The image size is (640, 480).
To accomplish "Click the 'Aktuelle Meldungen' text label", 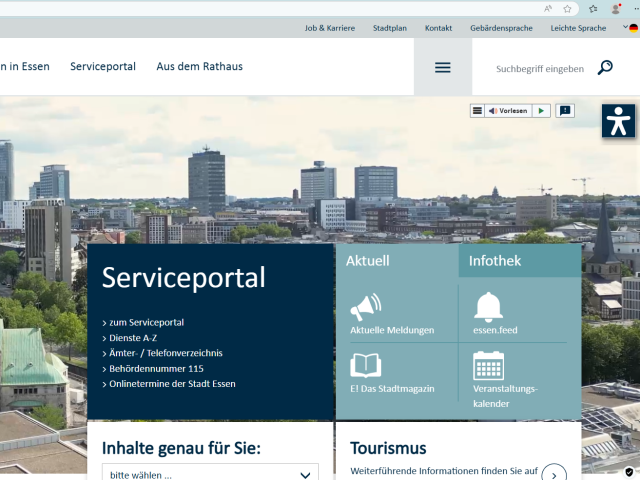I will point(392,330).
